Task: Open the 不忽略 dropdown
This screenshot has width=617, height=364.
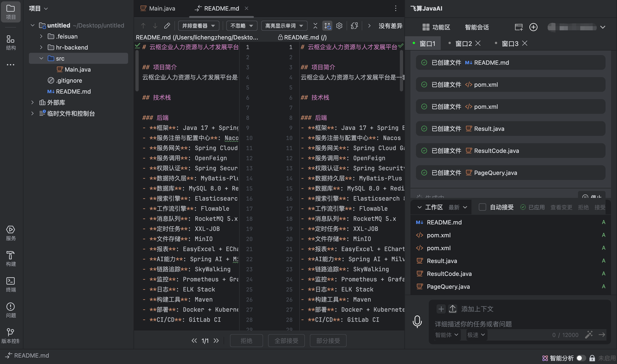Action: click(x=241, y=26)
